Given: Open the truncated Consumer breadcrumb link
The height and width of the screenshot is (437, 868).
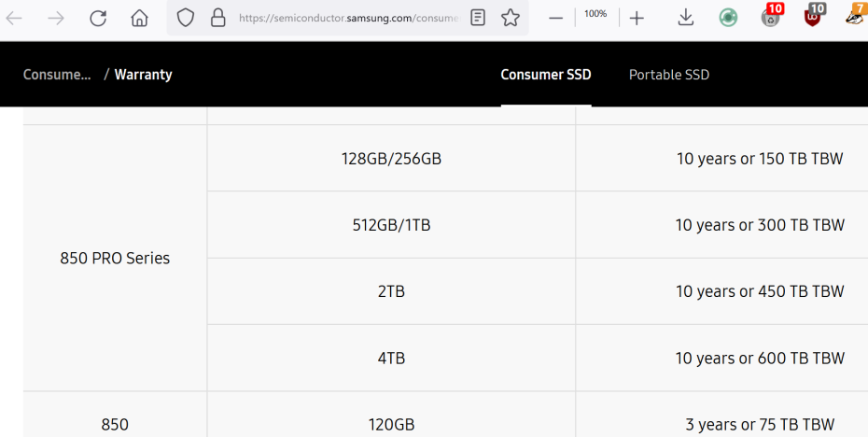Looking at the screenshot, I should point(57,75).
